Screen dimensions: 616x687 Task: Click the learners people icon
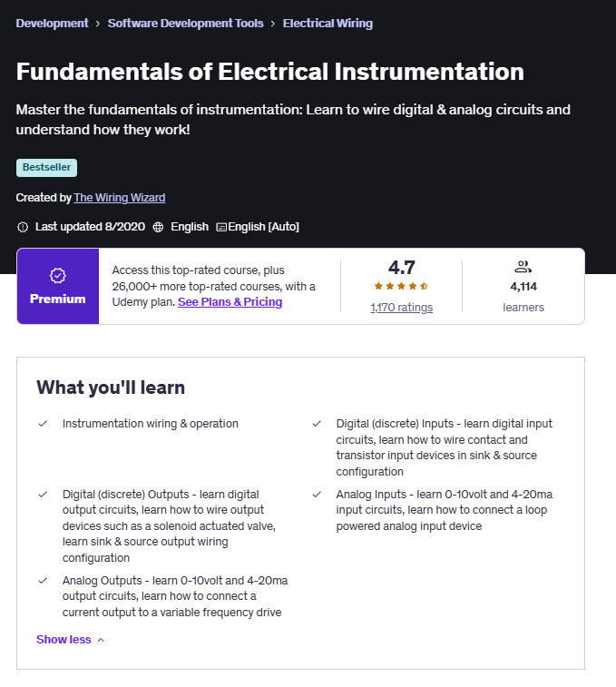(x=523, y=267)
